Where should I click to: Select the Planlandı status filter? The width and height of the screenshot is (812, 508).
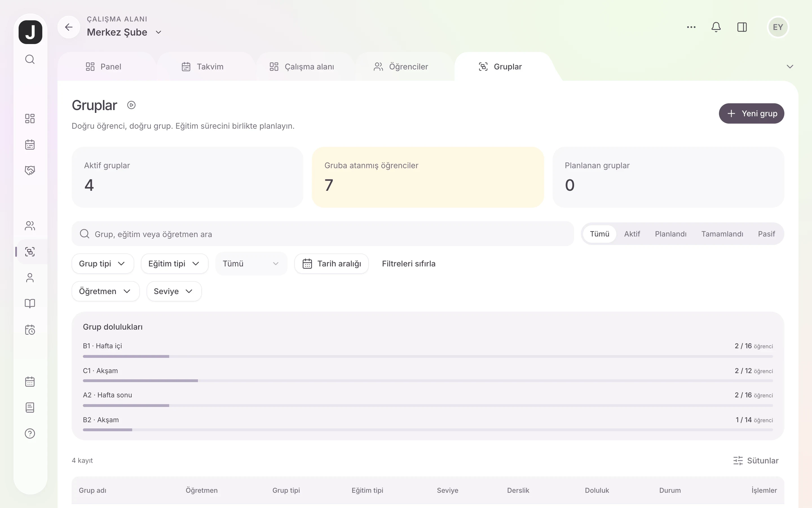(670, 234)
